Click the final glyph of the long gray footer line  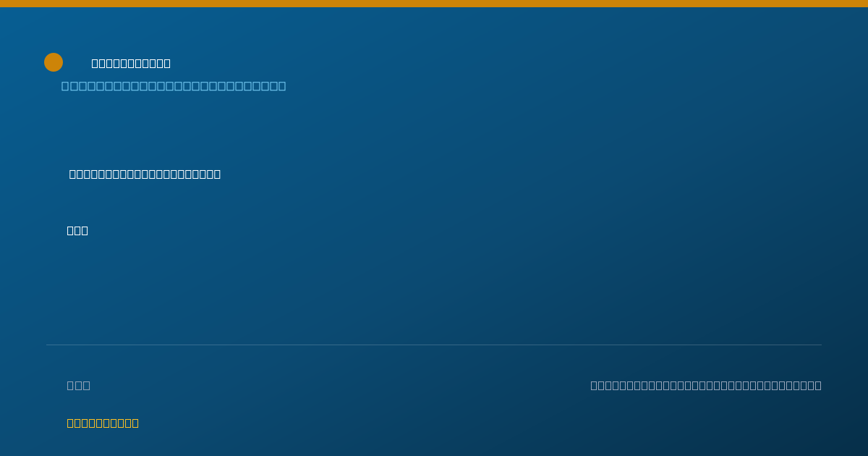pos(818,385)
